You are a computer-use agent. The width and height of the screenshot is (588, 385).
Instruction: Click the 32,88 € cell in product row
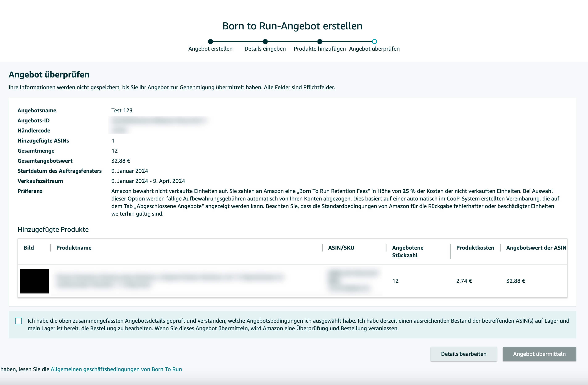pyautogui.click(x=516, y=281)
